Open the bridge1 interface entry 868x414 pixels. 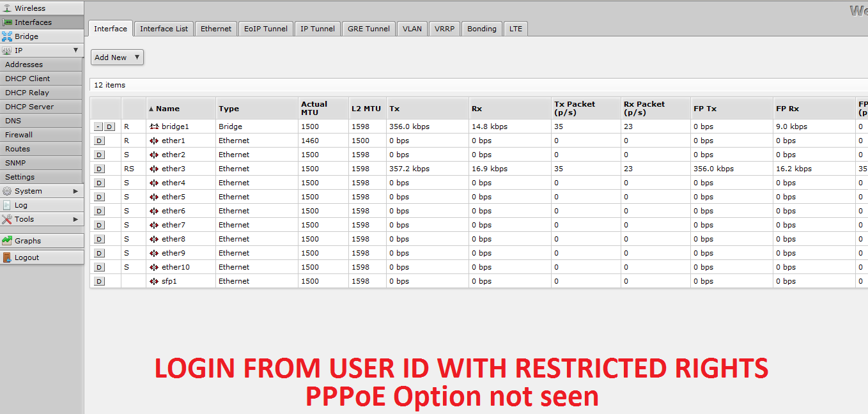click(x=175, y=126)
